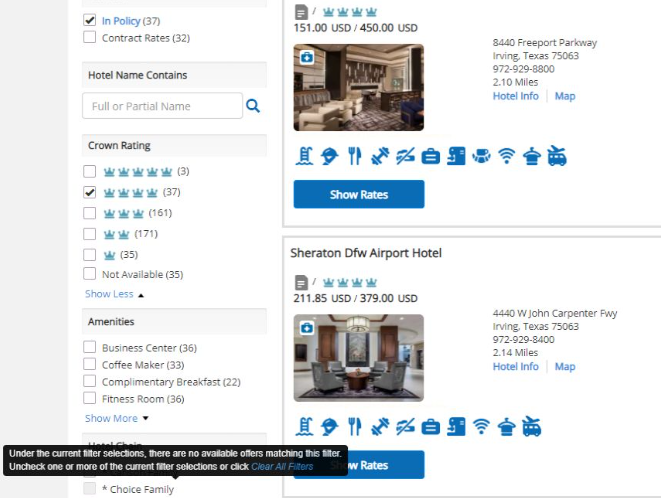Screen dimensions: 661x498
Task: Click the 972-929-8400 phone number
Action: 524,339
